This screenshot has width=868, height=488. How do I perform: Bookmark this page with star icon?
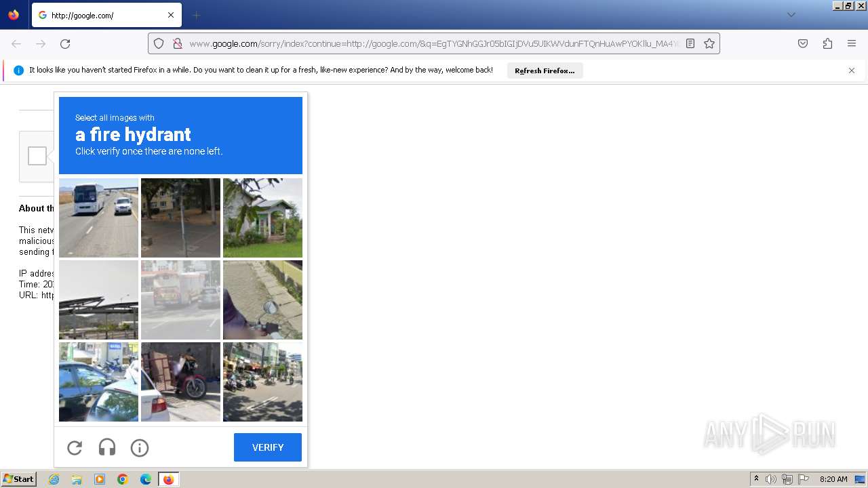(x=709, y=43)
